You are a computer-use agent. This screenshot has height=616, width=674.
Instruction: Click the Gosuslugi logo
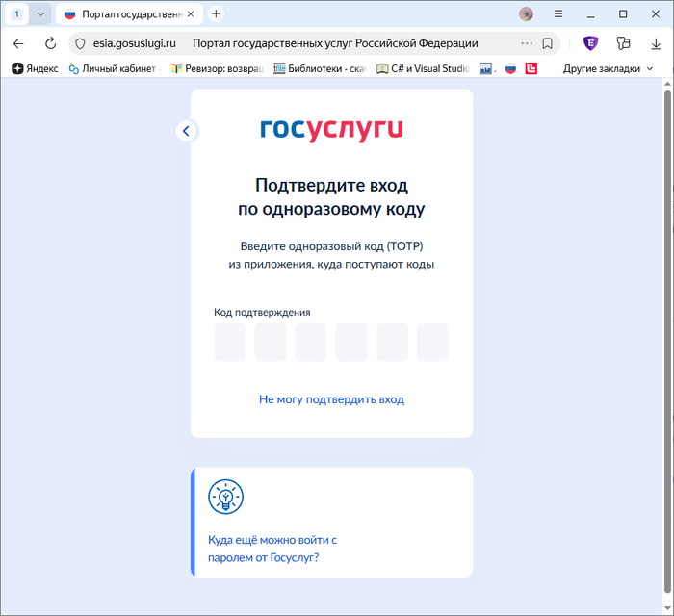click(x=331, y=130)
